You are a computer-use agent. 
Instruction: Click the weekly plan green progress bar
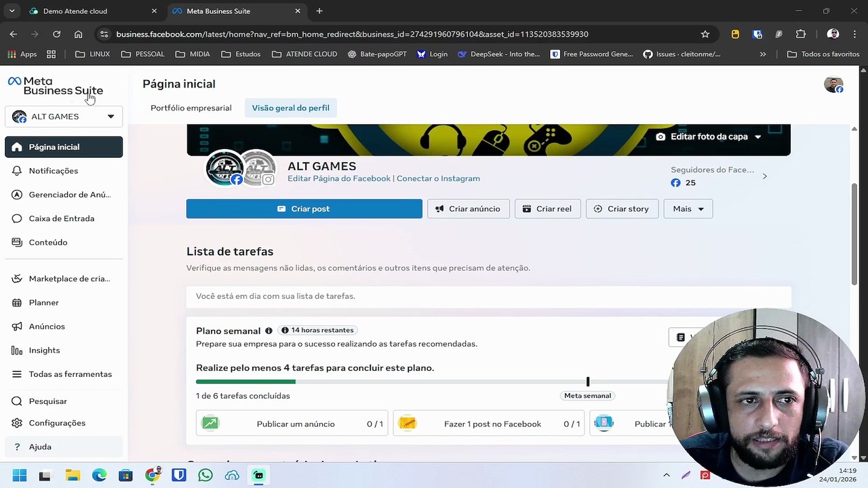coord(245,382)
